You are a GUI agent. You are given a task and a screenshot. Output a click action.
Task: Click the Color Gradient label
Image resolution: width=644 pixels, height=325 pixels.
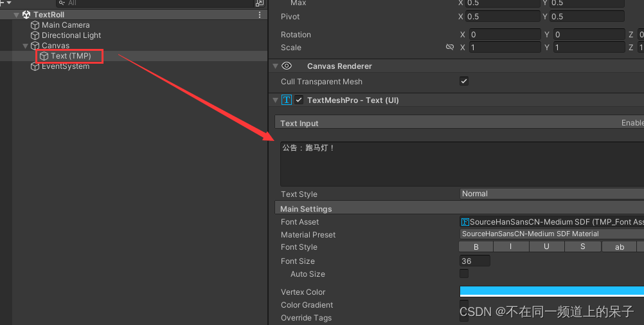click(307, 305)
